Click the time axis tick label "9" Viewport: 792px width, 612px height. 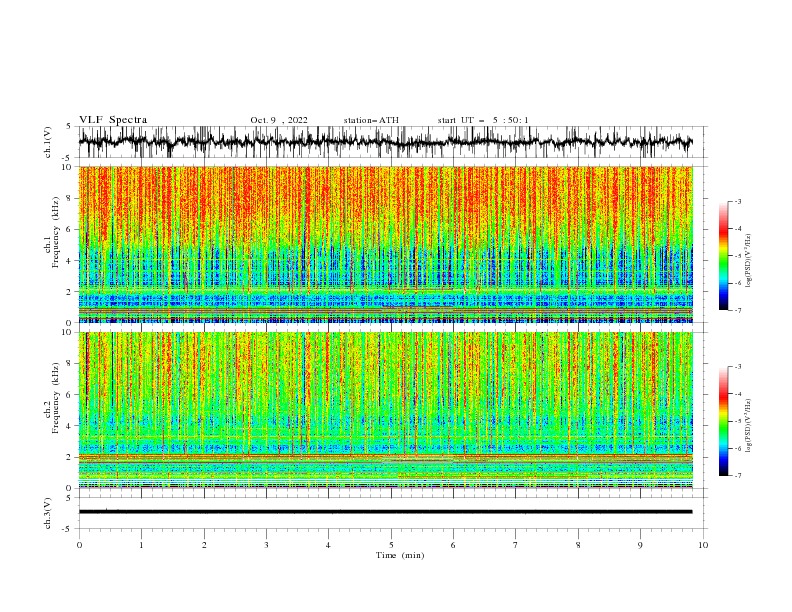(x=640, y=545)
